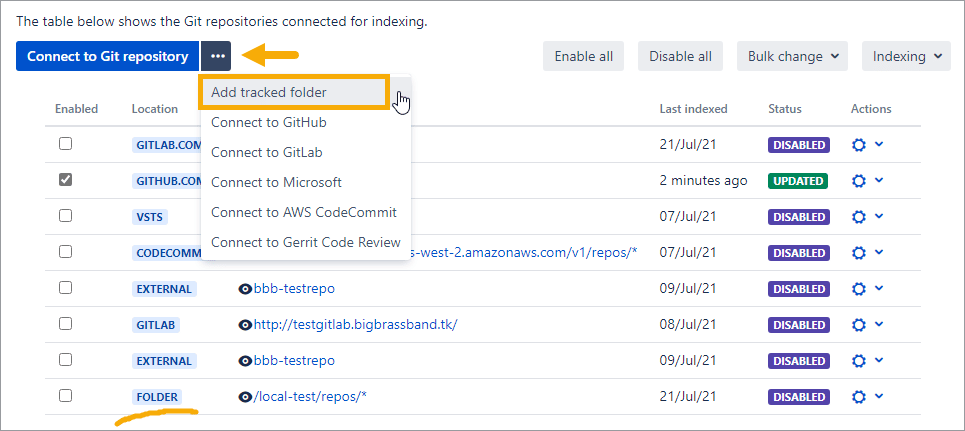Uncheck the GITHUB.COM repository checkbox
The width and height of the screenshot is (965, 431).
click(x=65, y=180)
